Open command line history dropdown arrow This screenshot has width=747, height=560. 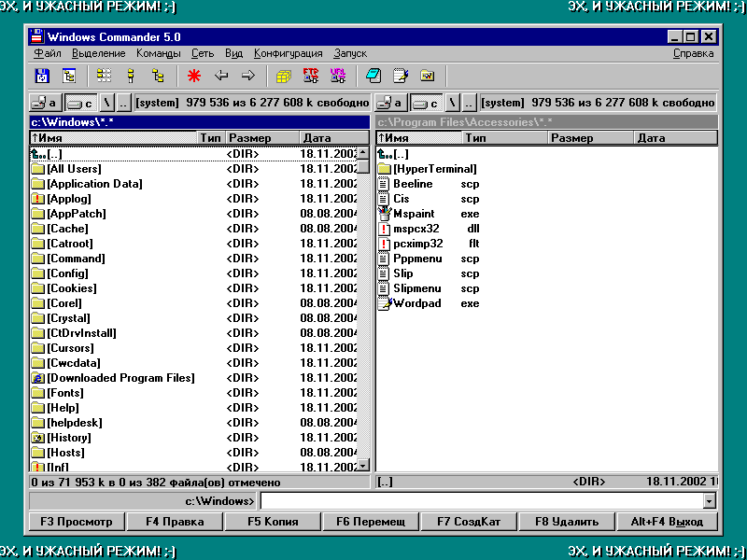[x=710, y=501]
